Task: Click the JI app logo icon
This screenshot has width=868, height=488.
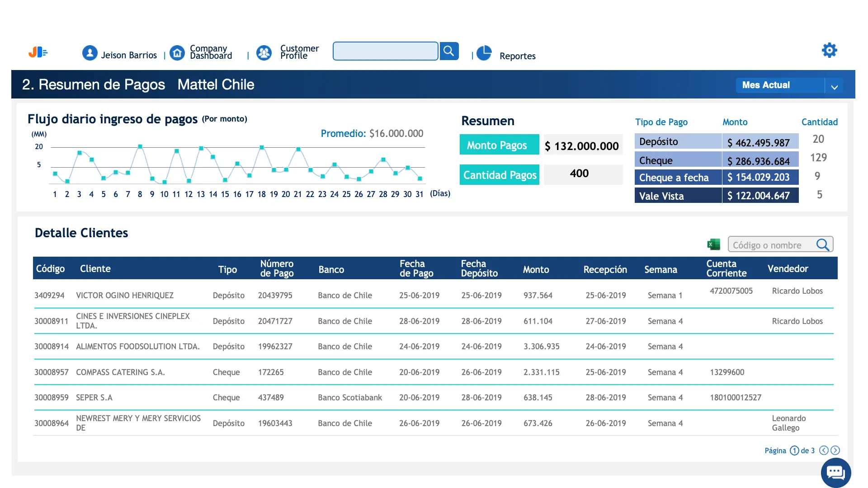Action: pos(38,52)
